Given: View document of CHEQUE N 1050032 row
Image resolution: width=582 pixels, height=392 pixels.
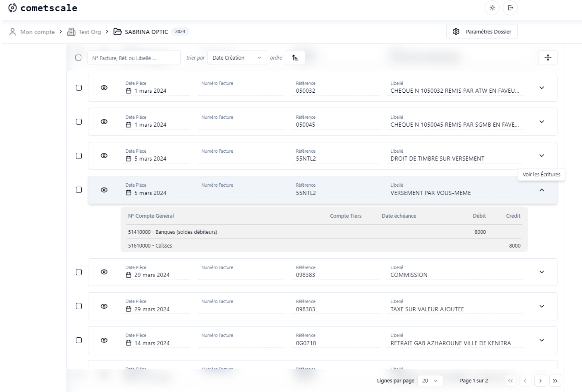Looking at the screenshot, I should pyautogui.click(x=104, y=88).
